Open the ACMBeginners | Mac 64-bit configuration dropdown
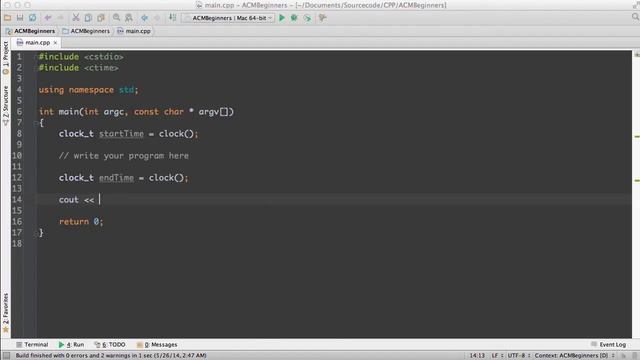Viewport: 640px width, 360px height. click(x=229, y=18)
